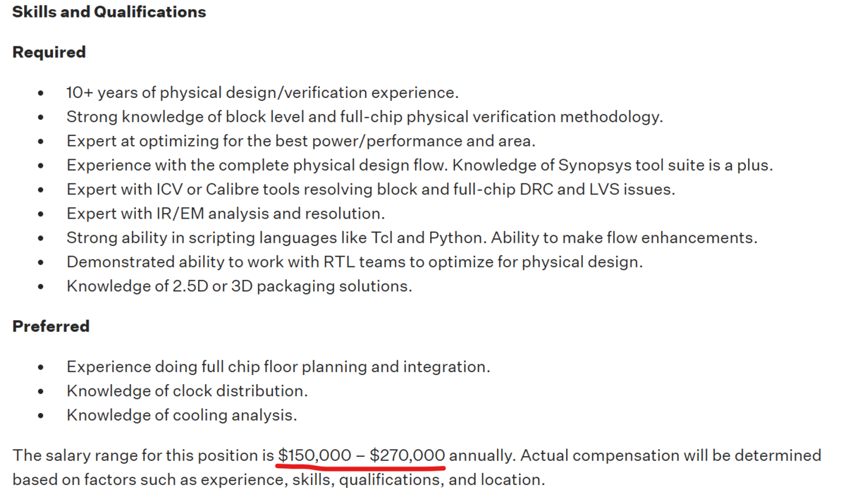Click the 2.5D or 3D packaging bullet
The height and width of the screenshot is (504, 846).
(x=239, y=286)
